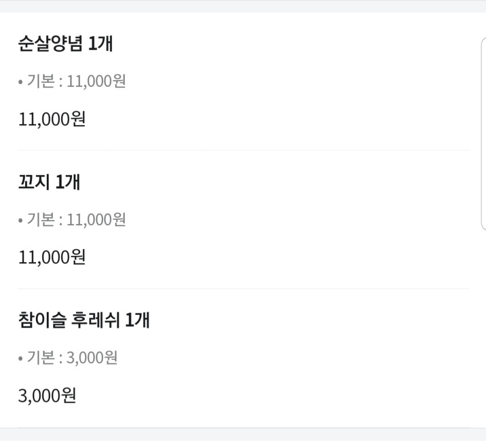The height and width of the screenshot is (448, 486).
Task: Select the 11,000원 total under 순살양념
Action: 52,119
